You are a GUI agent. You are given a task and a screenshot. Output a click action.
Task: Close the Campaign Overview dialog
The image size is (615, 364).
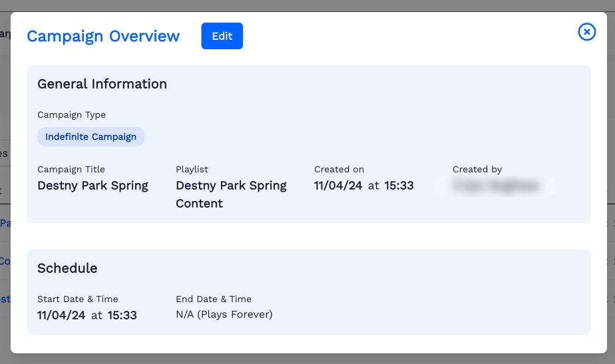586,32
